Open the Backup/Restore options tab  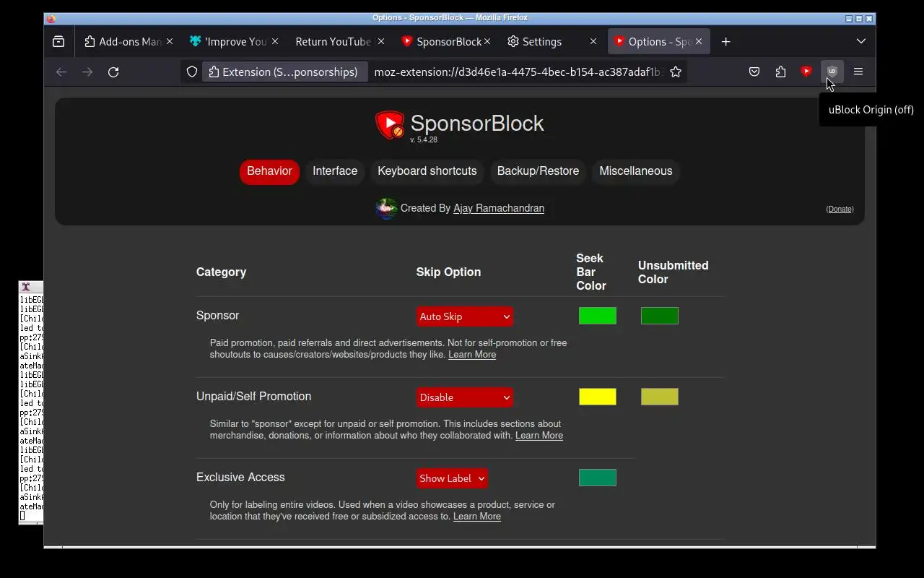click(538, 171)
